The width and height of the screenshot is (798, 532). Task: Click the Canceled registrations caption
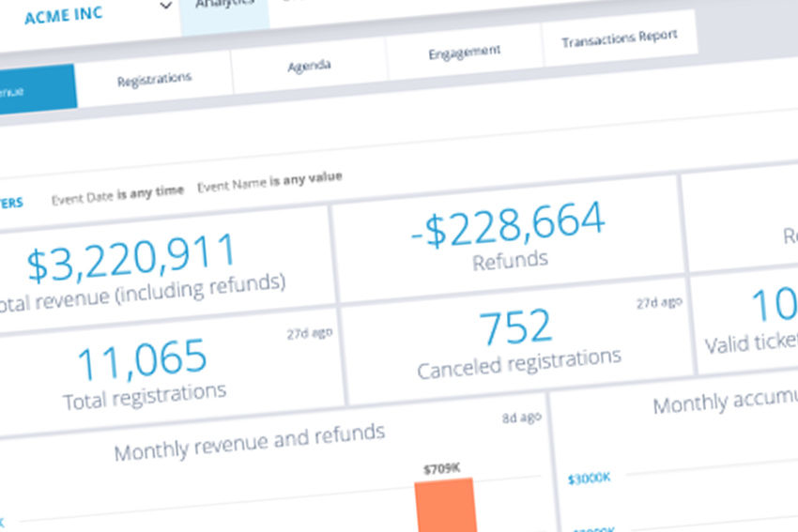click(519, 364)
